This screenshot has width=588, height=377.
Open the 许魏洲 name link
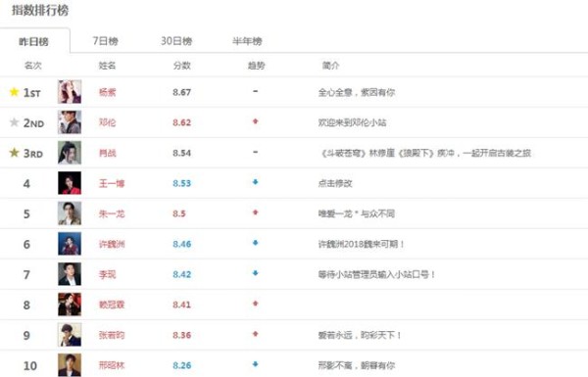tap(112, 244)
